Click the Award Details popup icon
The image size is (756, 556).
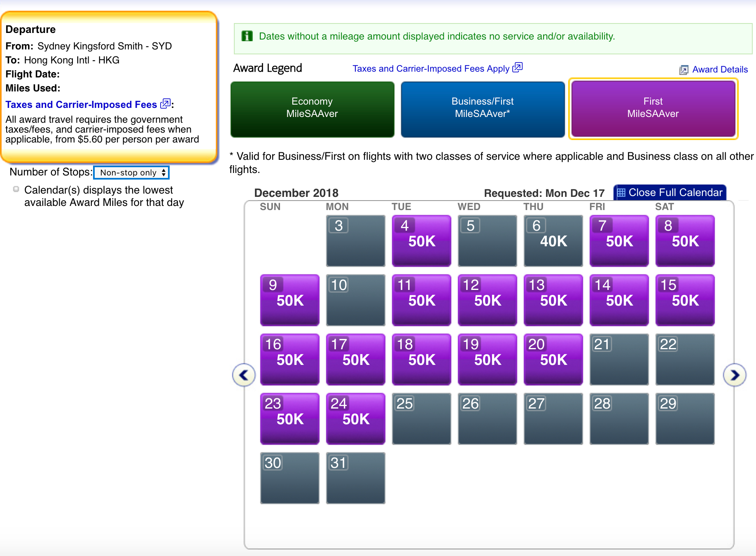(x=684, y=70)
